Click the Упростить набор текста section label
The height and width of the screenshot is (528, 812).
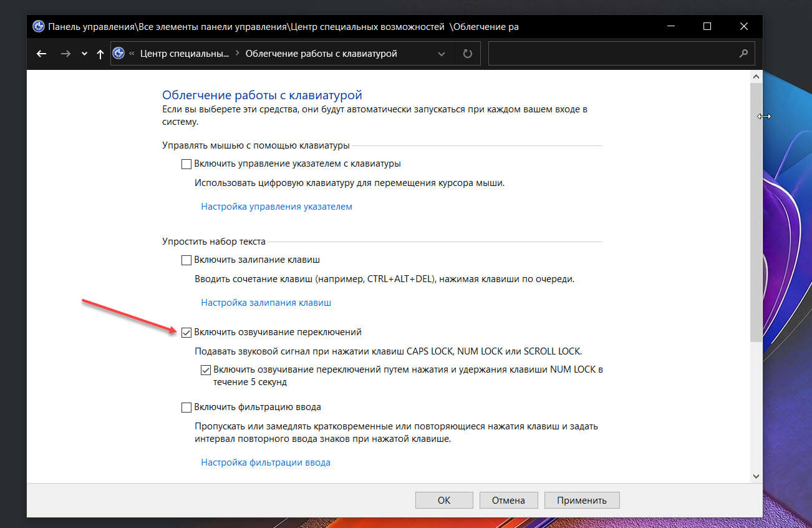[x=214, y=242]
